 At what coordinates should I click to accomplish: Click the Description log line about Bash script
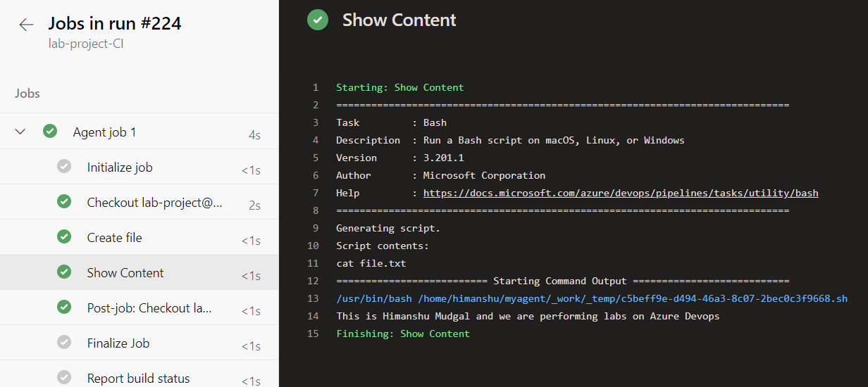(510, 140)
